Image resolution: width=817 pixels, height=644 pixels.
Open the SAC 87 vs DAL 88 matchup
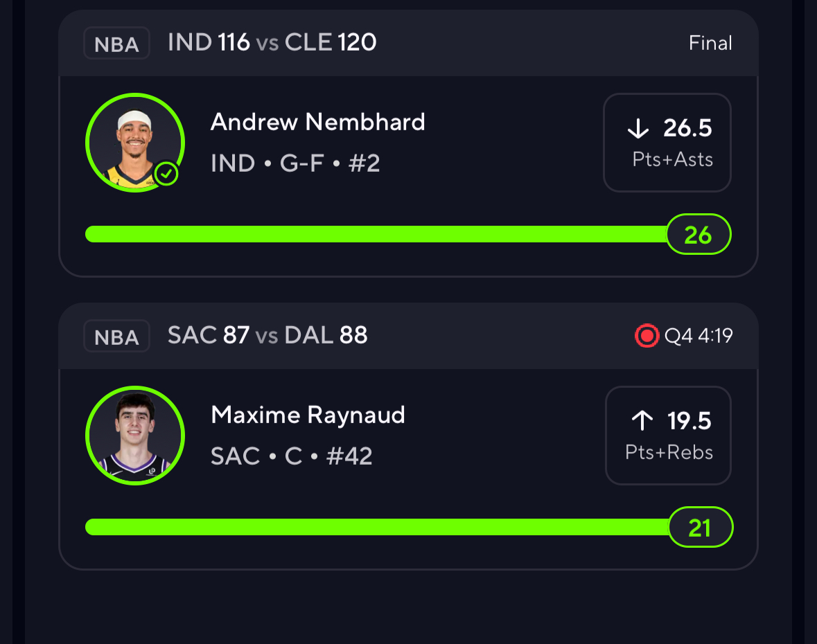267,336
